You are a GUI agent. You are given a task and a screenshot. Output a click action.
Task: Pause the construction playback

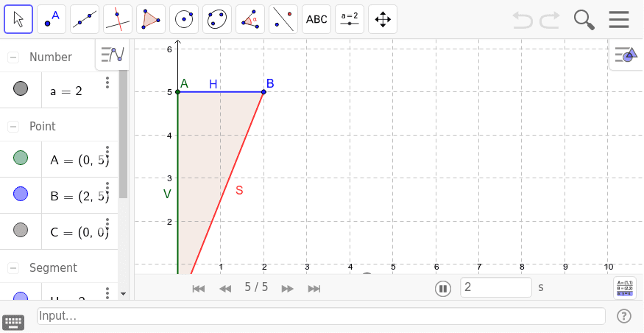click(x=443, y=289)
